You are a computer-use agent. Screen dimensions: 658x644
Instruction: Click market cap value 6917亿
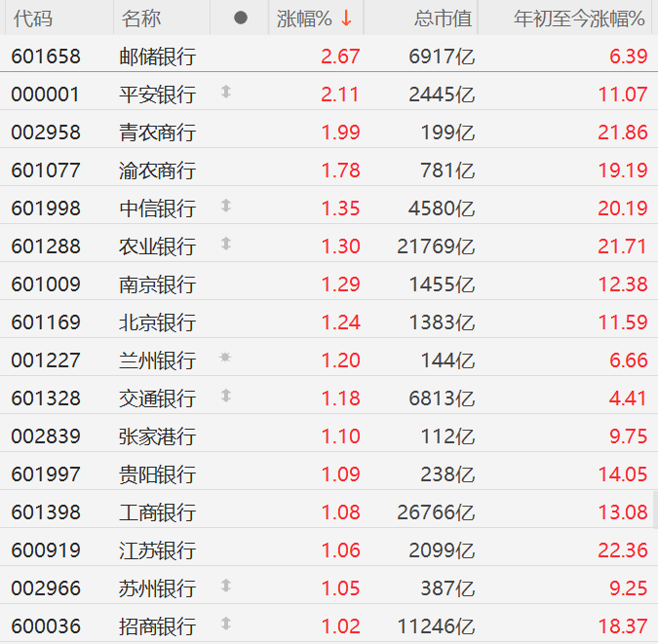coord(442,57)
